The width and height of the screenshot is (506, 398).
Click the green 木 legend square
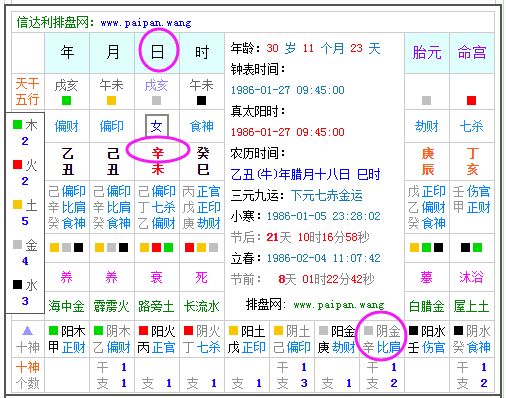[17, 125]
